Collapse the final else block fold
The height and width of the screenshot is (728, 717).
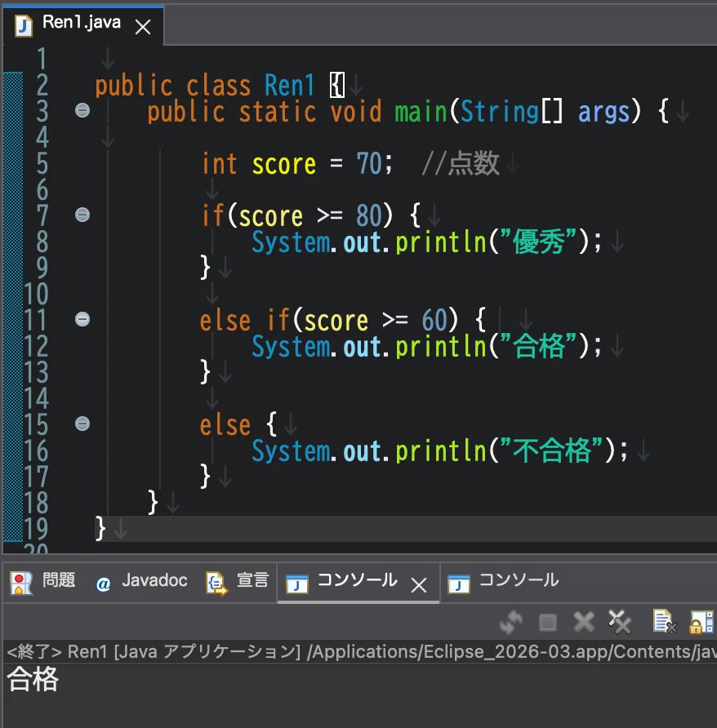82,424
